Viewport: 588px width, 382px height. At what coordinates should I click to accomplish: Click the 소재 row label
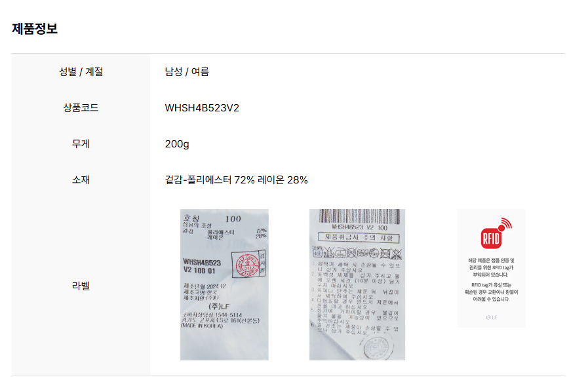81,180
